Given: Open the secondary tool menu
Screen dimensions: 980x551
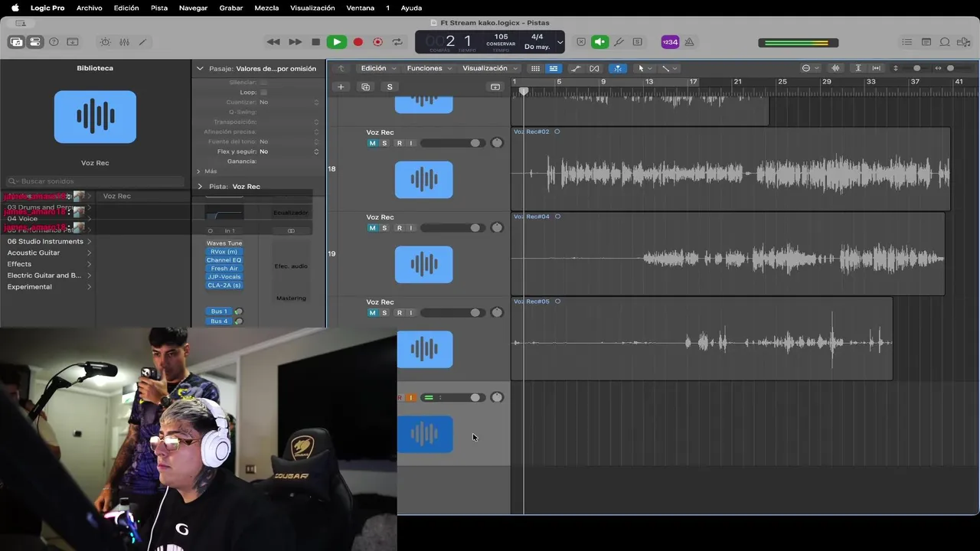Looking at the screenshot, I should click(669, 68).
